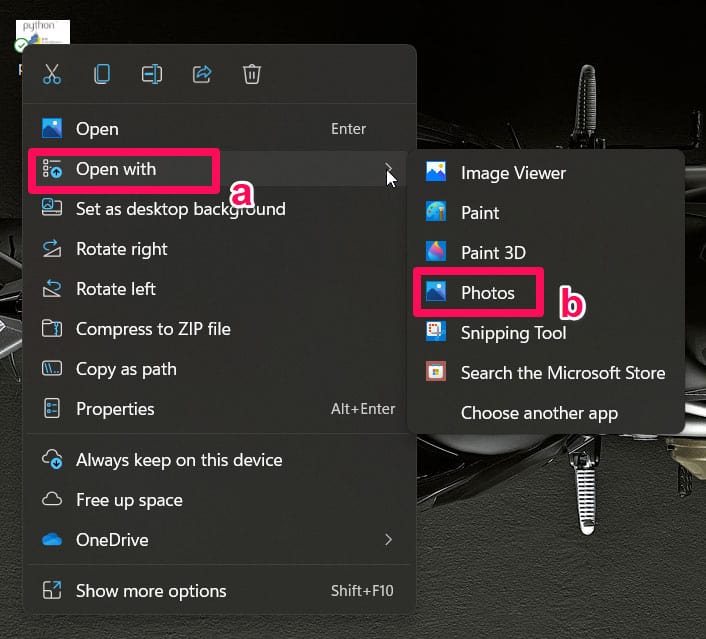Image resolution: width=706 pixels, height=639 pixels.
Task: Expand the OneDrive submenu chevron
Action: [389, 539]
